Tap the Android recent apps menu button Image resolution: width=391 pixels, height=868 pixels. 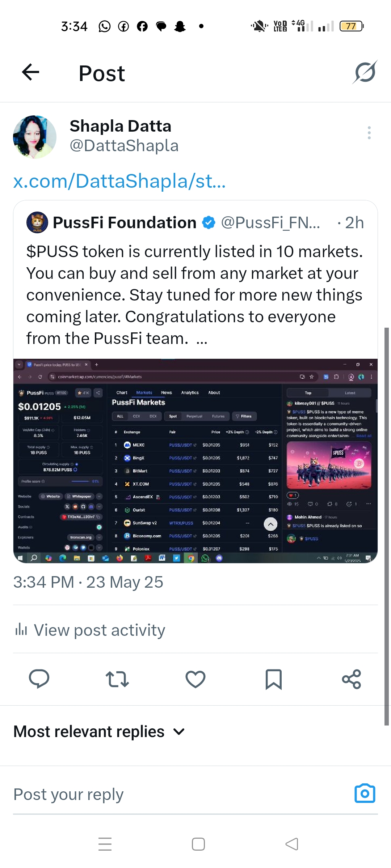tap(105, 844)
